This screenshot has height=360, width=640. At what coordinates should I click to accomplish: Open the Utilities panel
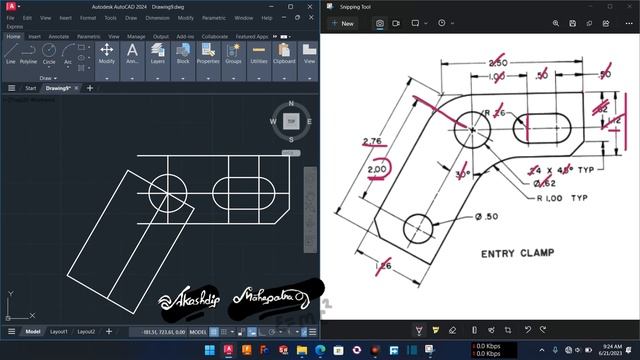(x=259, y=60)
